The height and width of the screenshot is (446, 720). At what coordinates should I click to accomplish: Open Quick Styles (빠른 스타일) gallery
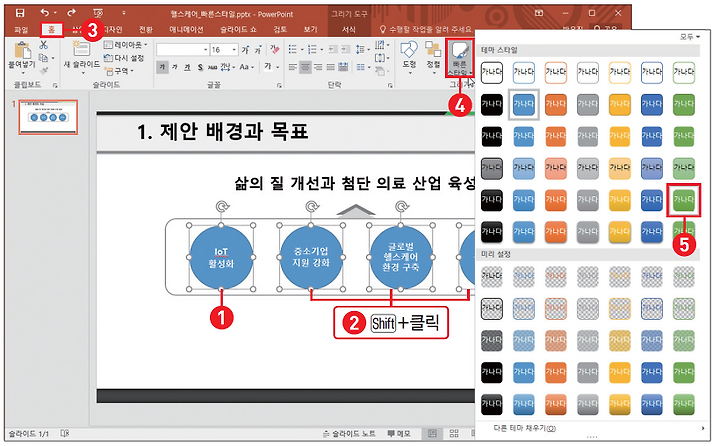[x=459, y=58]
